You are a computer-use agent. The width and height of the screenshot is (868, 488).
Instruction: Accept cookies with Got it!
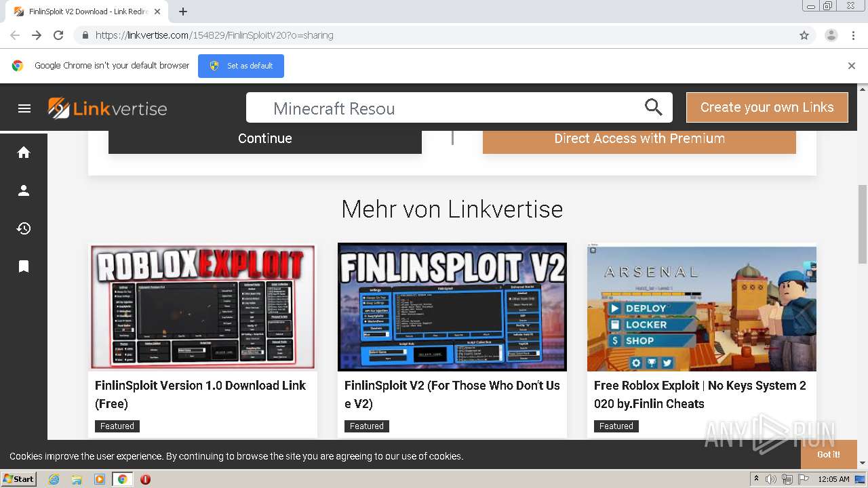(x=828, y=454)
